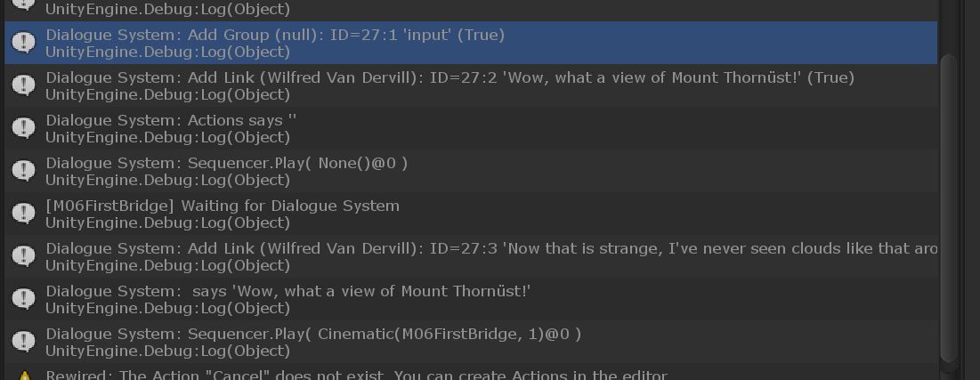Select the 'Add Group (null): ID=27:1' log entry
This screenshot has width=980, height=380.
471,43
